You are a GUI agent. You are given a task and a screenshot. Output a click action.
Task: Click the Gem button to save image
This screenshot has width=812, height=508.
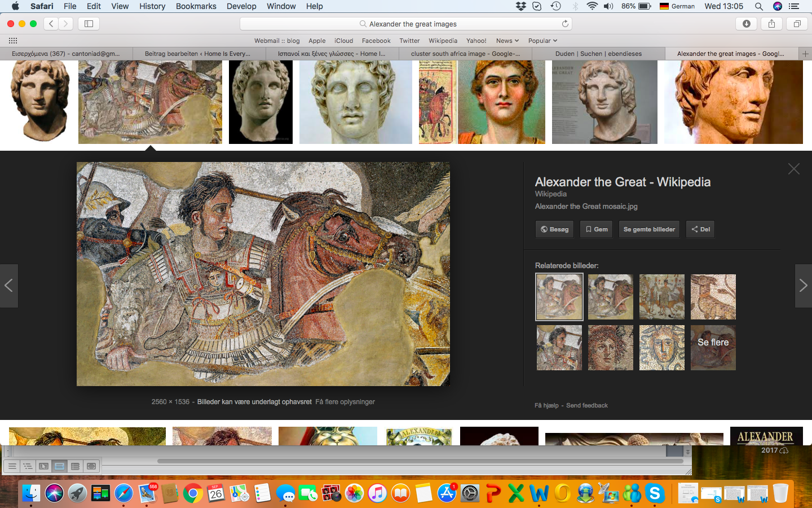(x=596, y=229)
